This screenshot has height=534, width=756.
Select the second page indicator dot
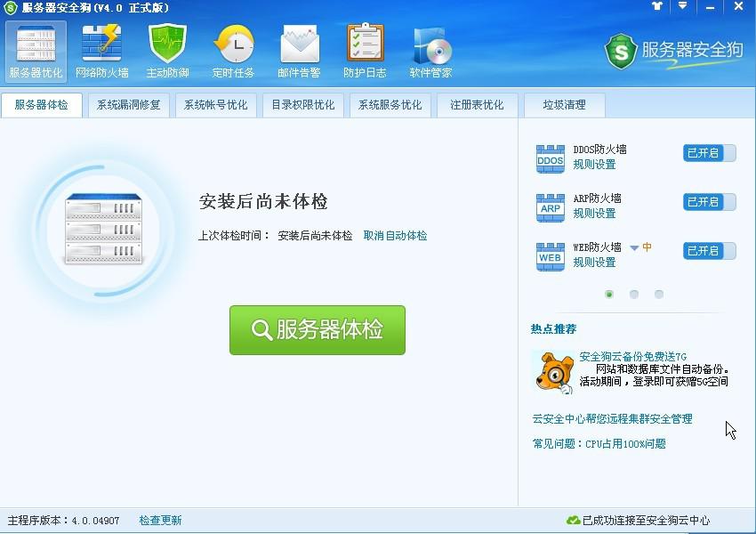pyautogui.click(x=634, y=294)
